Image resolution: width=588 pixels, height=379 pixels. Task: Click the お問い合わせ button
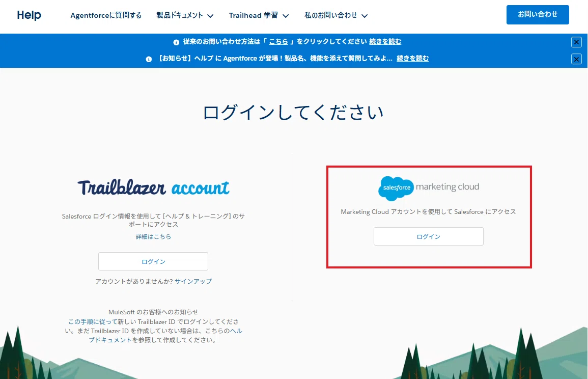pos(538,15)
